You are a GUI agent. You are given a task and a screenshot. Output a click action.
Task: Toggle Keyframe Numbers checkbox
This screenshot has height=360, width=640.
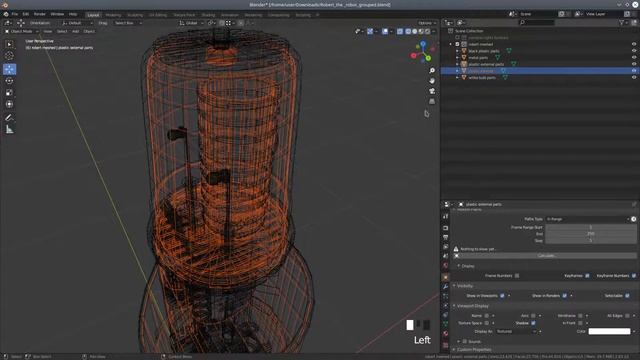tap(634, 276)
